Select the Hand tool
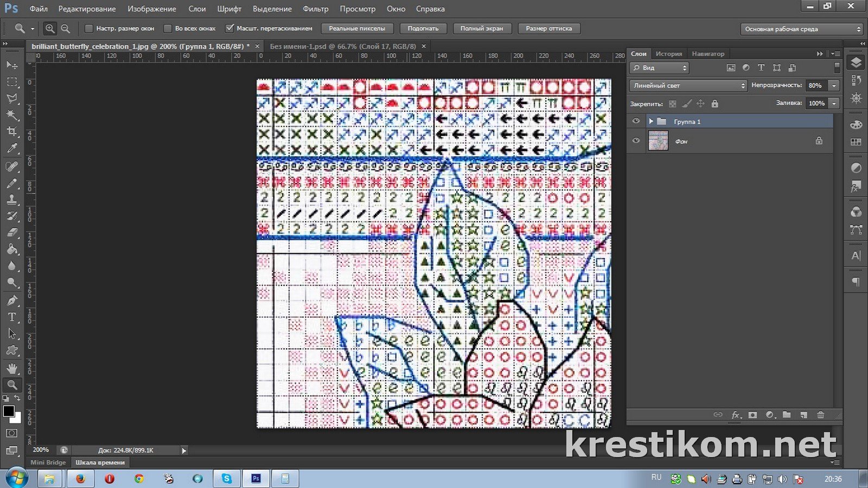The width and height of the screenshot is (868, 488). [12, 368]
